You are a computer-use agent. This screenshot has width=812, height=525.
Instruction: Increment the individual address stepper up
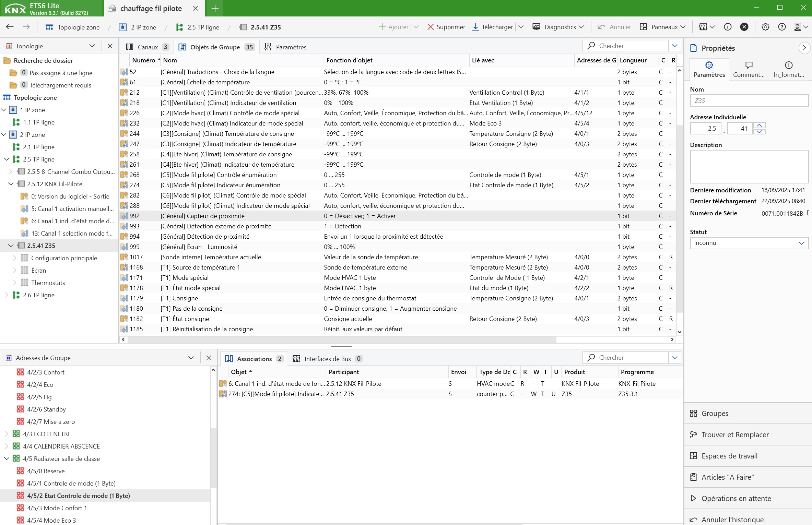tap(760, 126)
